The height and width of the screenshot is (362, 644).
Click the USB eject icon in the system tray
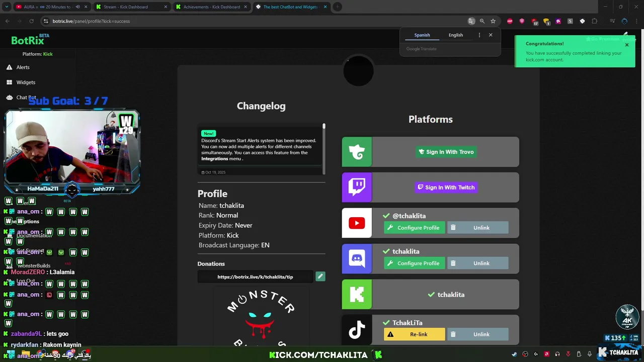[579, 354]
